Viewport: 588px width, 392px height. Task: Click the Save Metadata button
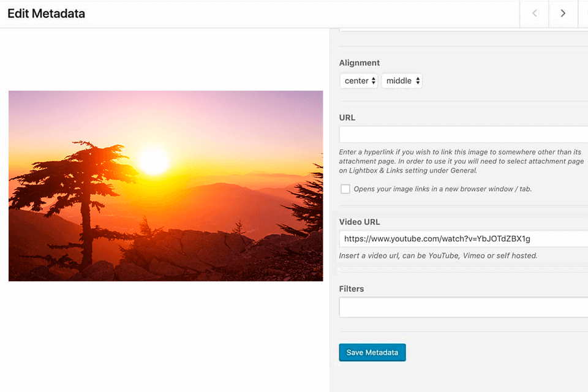point(372,352)
